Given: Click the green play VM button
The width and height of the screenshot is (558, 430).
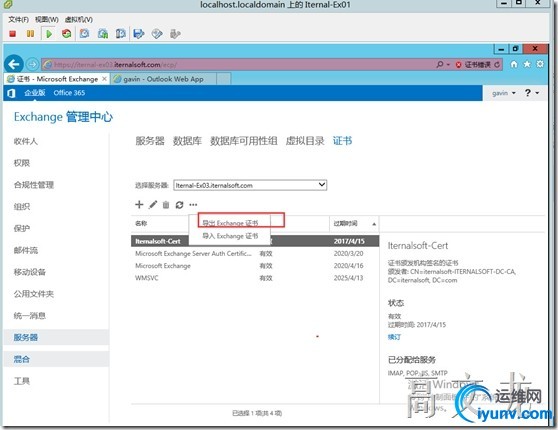Looking at the screenshot, I should (x=49, y=34).
